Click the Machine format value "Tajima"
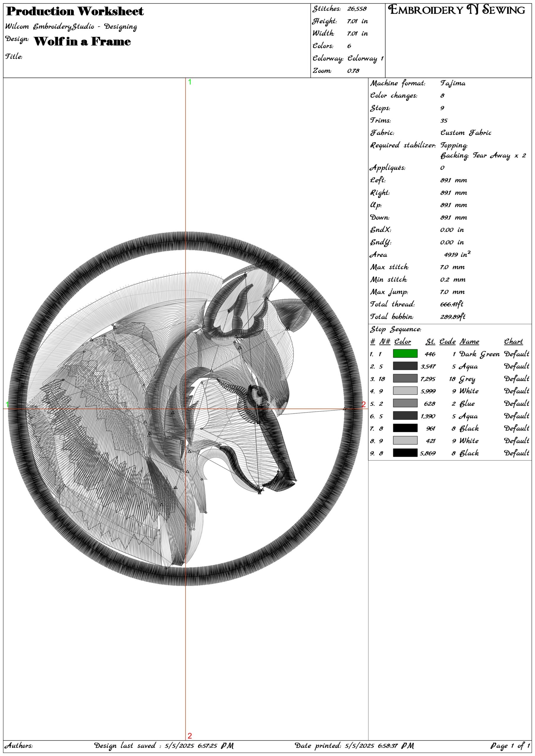 453,83
